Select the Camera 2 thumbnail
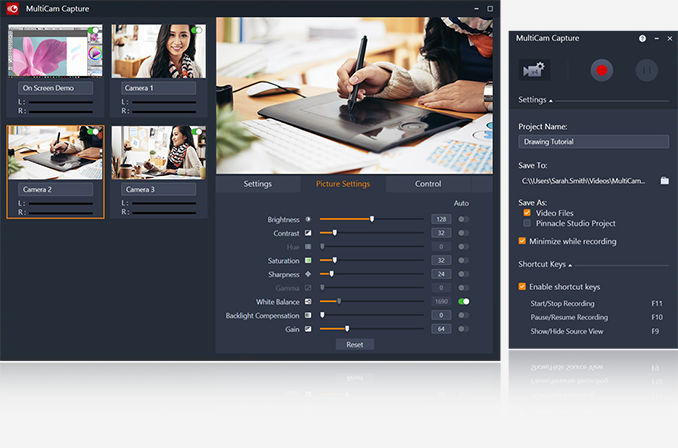 tap(55, 153)
